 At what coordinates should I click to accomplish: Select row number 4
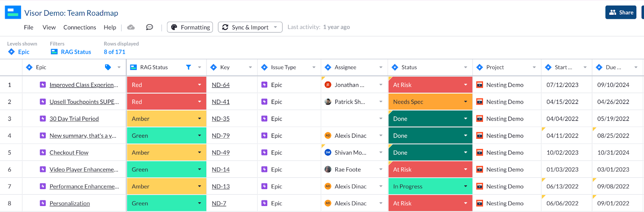pos(10,136)
